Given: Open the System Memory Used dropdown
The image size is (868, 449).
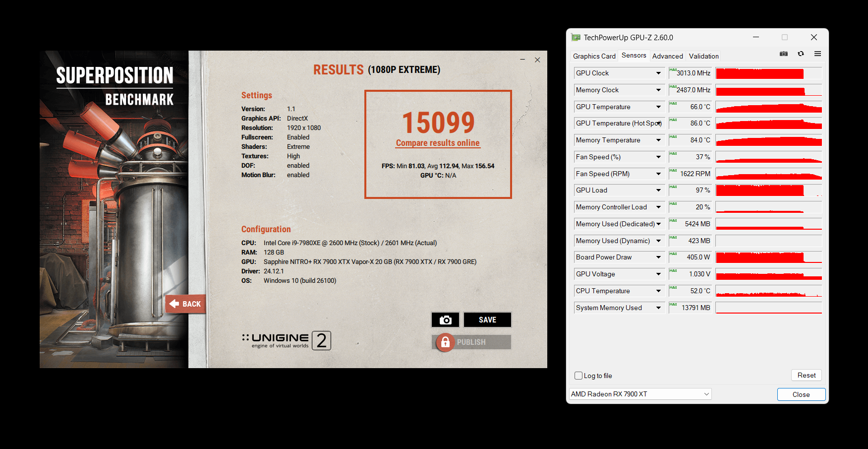Looking at the screenshot, I should click(658, 308).
